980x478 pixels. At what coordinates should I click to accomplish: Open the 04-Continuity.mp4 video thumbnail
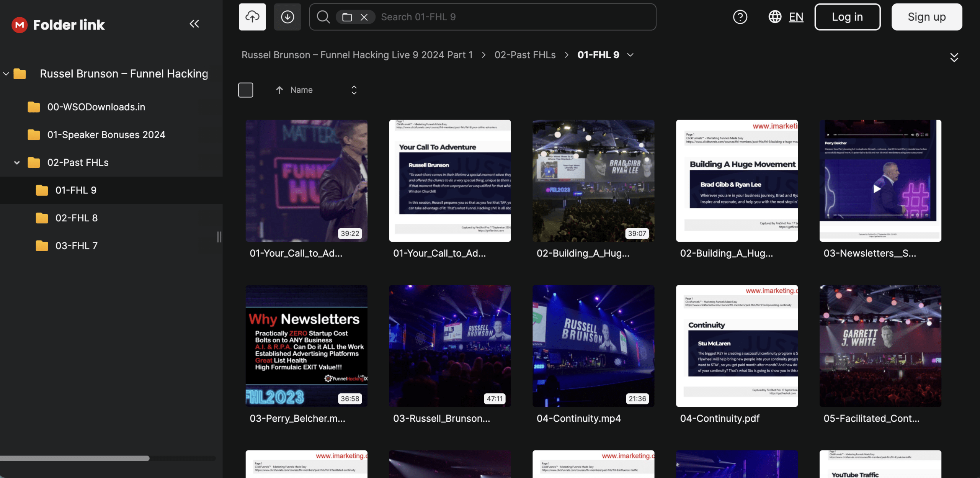[593, 345]
